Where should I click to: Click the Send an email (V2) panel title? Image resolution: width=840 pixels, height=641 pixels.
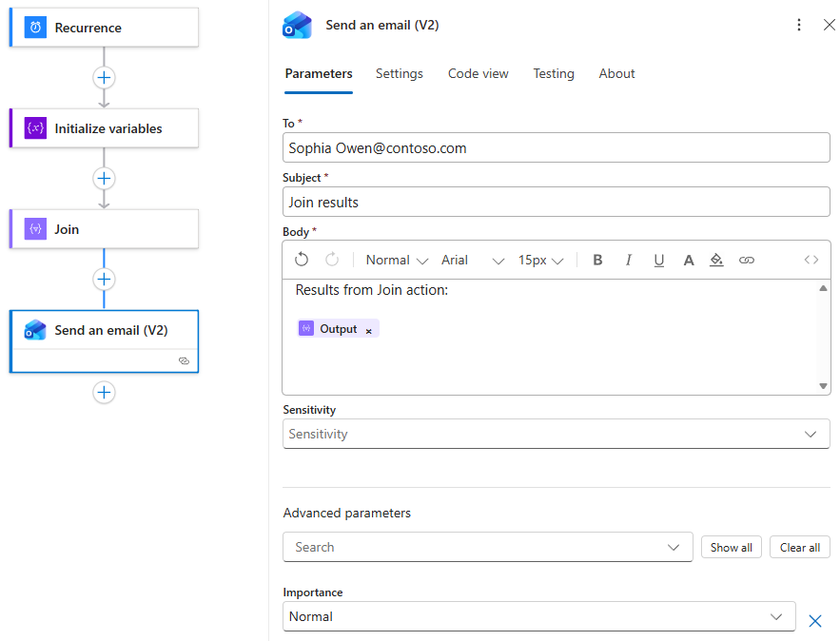tap(382, 25)
